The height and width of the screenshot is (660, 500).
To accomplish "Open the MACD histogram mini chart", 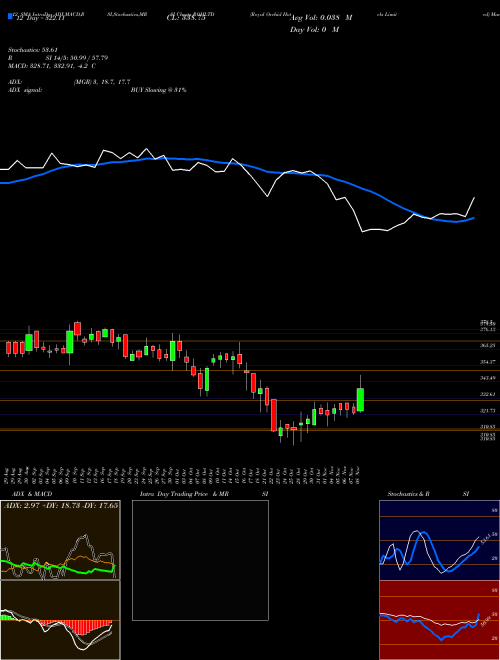I will (x=60, y=620).
